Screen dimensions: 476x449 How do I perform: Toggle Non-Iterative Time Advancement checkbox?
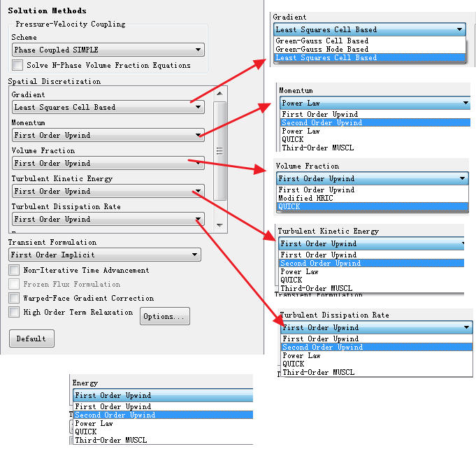point(14,271)
